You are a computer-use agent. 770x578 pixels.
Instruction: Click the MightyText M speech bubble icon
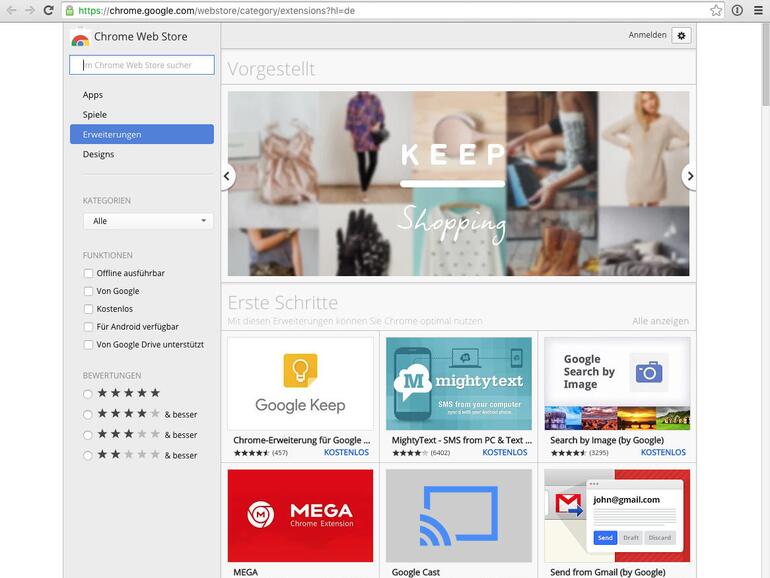click(412, 381)
